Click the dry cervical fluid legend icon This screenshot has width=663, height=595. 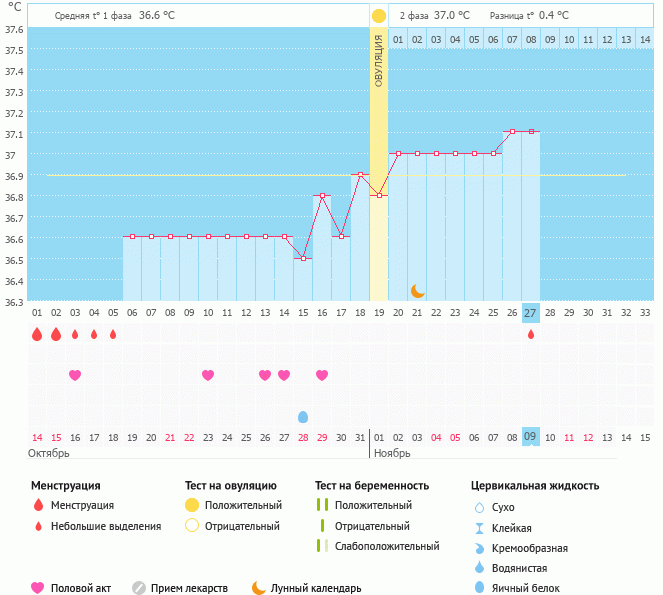pyautogui.click(x=480, y=508)
